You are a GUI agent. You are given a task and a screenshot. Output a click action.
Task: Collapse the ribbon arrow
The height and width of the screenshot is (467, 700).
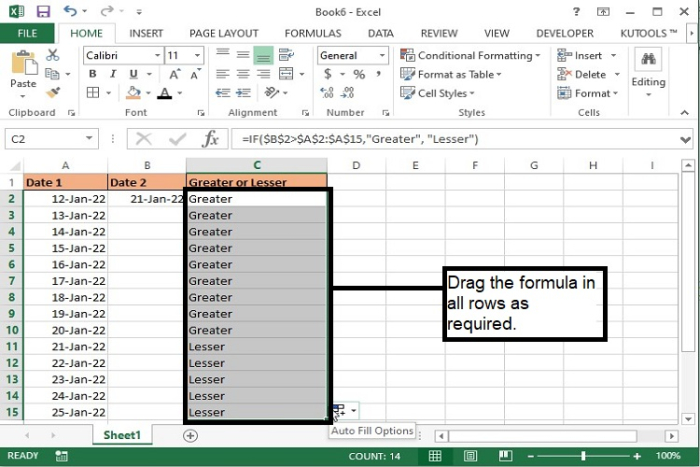coord(684,113)
